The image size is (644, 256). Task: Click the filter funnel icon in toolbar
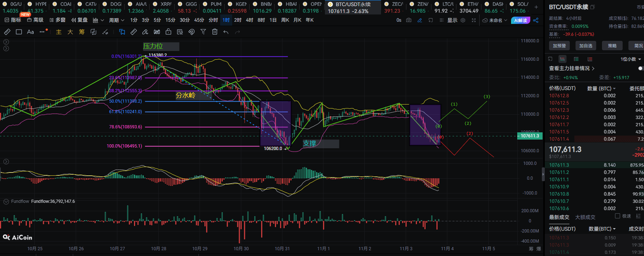203,32
